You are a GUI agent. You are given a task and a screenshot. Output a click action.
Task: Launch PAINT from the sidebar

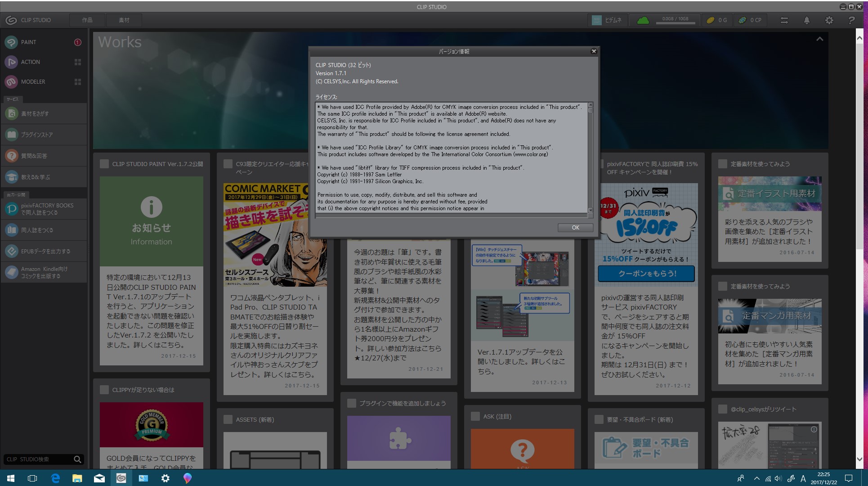(28, 42)
